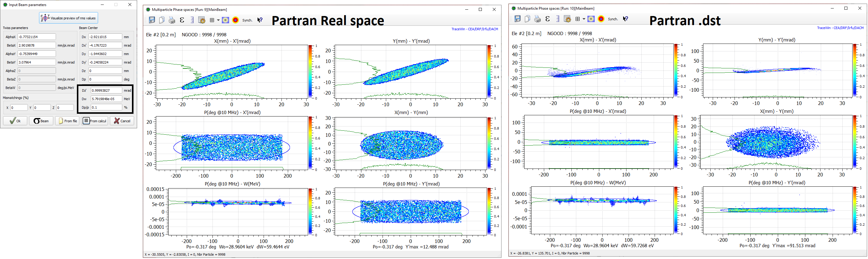Edit the Dp/p percent field
The image size is (868, 259).
(107, 107)
